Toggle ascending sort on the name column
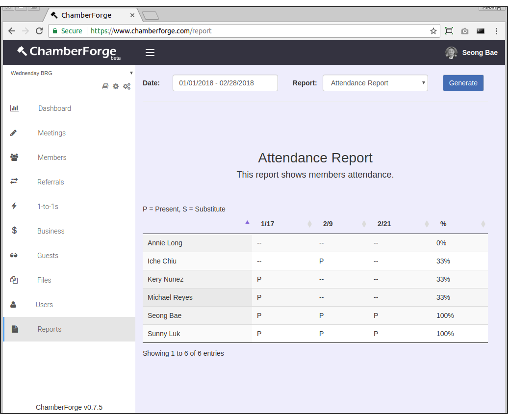This screenshot has height=420, width=508. (247, 221)
